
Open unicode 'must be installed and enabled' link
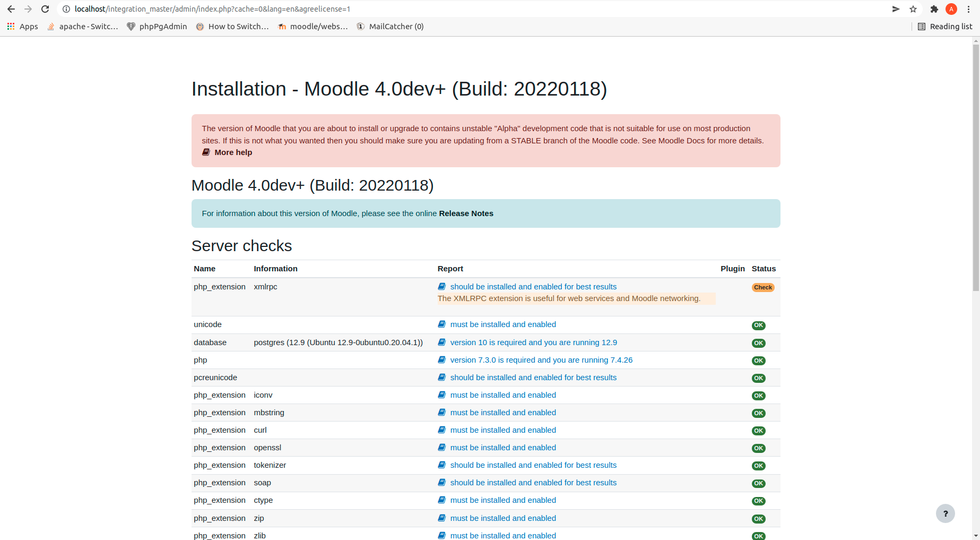[503, 324]
